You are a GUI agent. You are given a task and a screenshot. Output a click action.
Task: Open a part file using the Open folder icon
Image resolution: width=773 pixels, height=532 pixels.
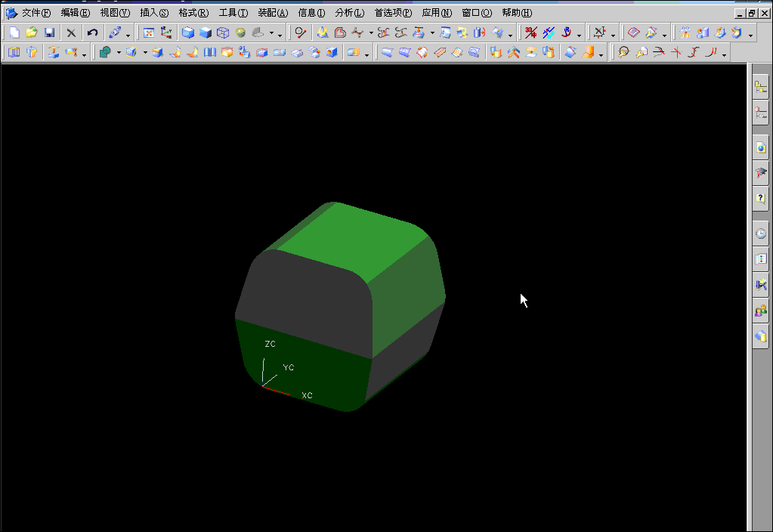click(x=32, y=32)
